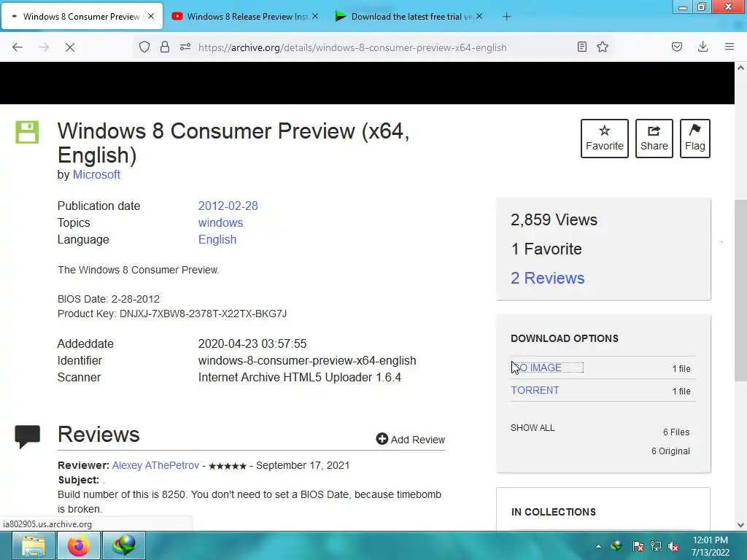Open the tracking protection shield icon

click(144, 47)
